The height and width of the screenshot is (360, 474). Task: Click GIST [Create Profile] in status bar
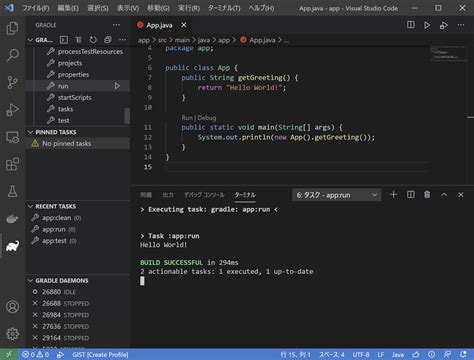click(x=100, y=355)
